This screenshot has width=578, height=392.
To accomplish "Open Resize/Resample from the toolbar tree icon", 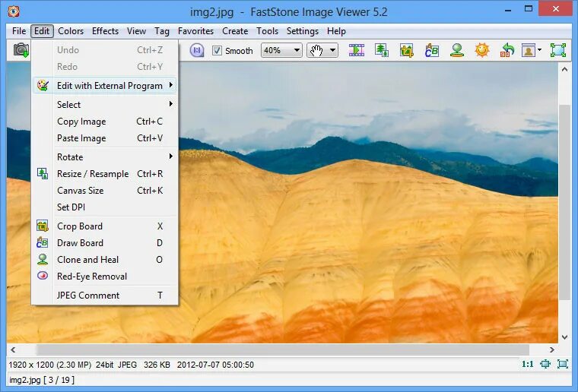I will (382, 50).
